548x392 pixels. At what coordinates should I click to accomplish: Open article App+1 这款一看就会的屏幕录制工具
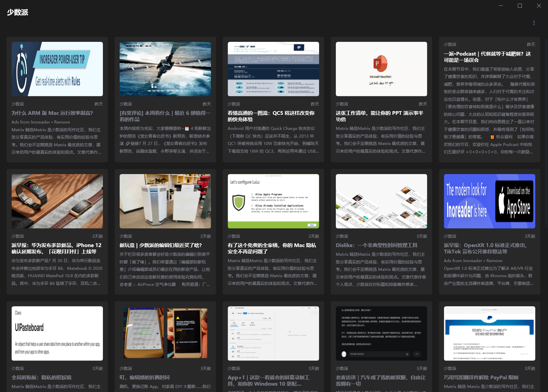pos(269,381)
